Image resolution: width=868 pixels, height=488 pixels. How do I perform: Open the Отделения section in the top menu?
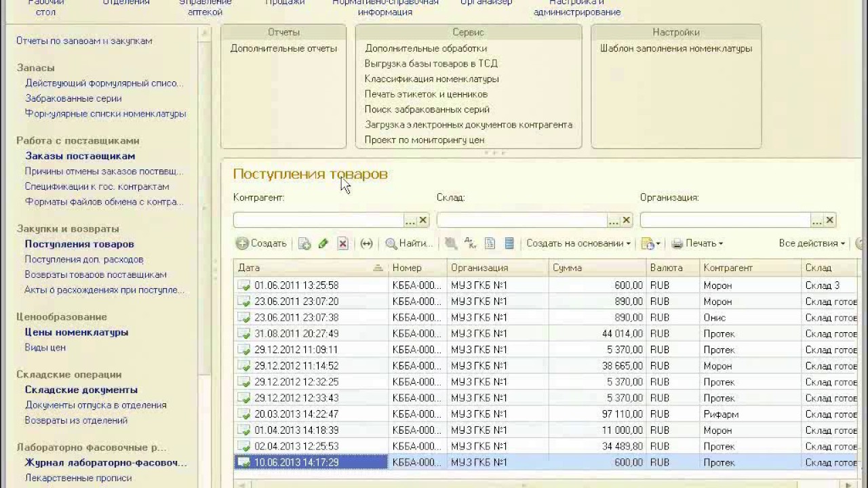pos(126,3)
